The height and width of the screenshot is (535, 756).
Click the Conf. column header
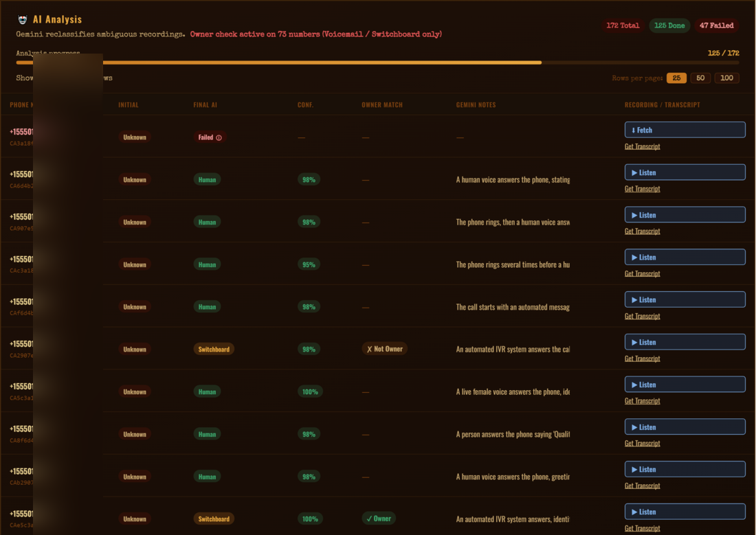point(305,104)
